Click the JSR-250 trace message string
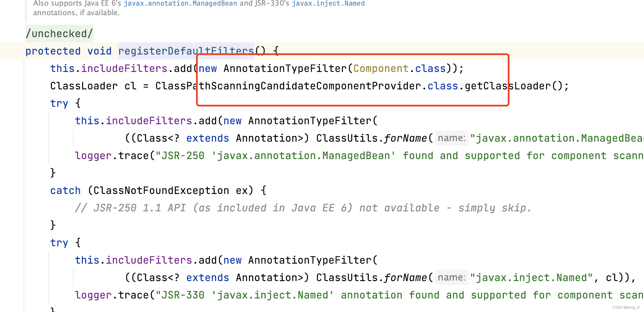 [400, 156]
